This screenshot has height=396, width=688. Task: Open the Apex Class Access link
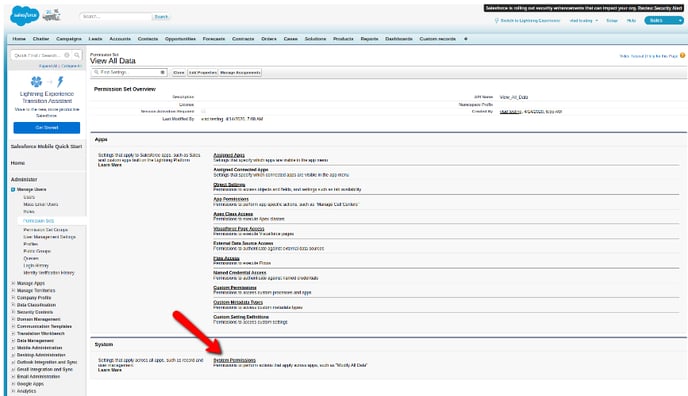click(x=233, y=214)
